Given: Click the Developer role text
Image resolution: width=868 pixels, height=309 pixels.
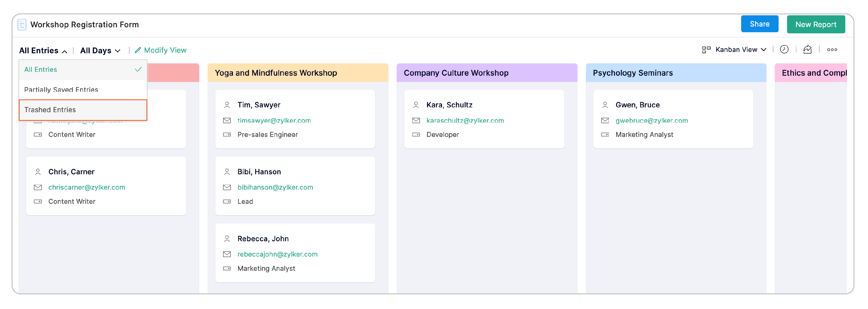Looking at the screenshot, I should coord(442,135).
